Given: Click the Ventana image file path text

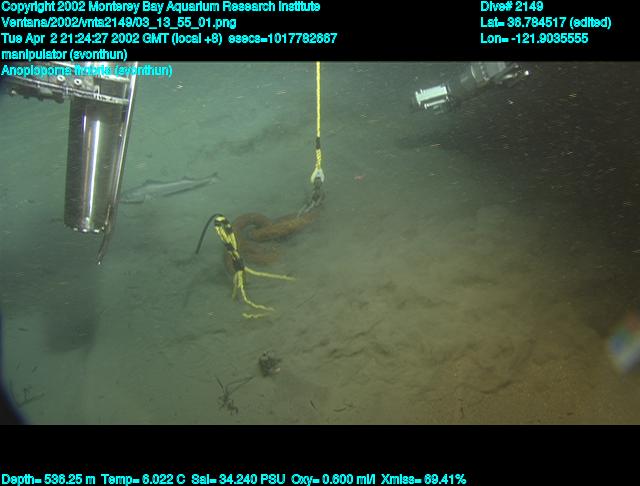Looking at the screenshot, I should pyautogui.click(x=119, y=22).
